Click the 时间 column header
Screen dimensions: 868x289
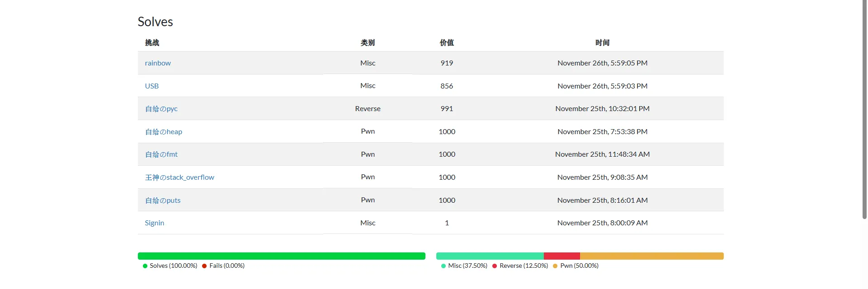(x=603, y=43)
